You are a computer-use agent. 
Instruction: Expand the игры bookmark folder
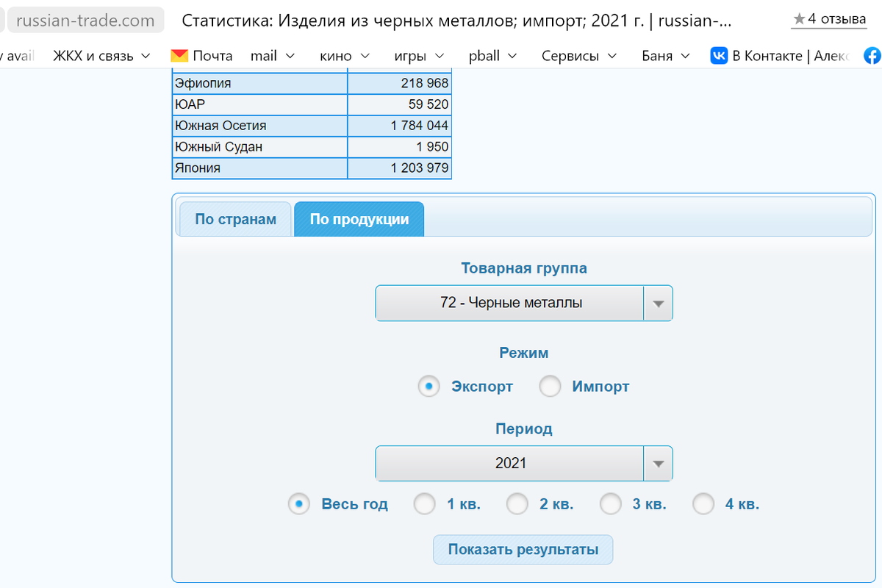point(417,55)
